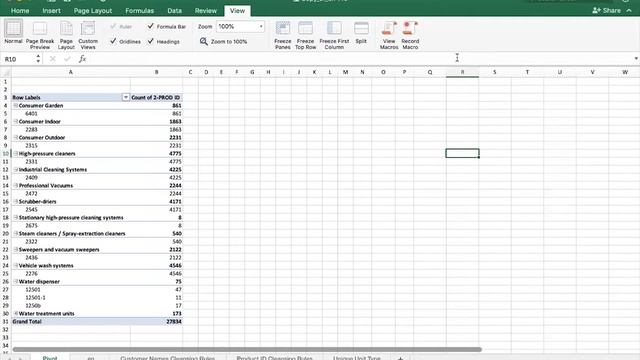Collapse the High-pressure cleaners group
Viewport: 640px width, 360px height.
click(16, 153)
